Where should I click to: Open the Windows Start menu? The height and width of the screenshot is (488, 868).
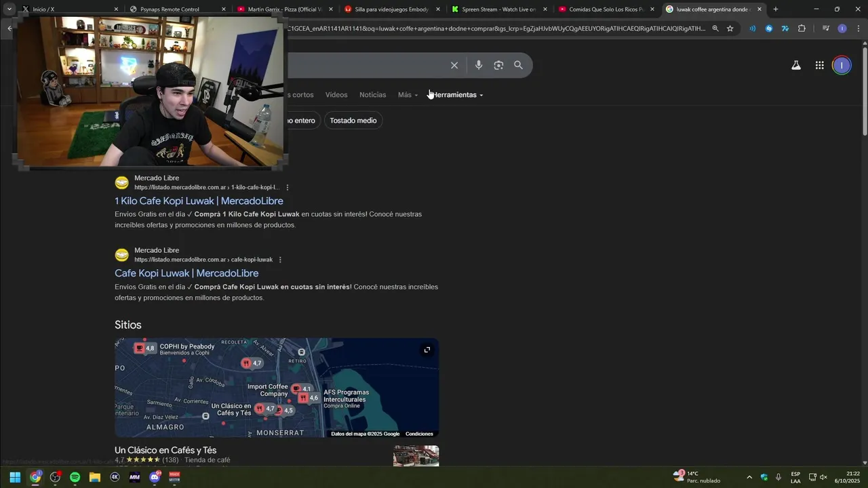click(15, 477)
